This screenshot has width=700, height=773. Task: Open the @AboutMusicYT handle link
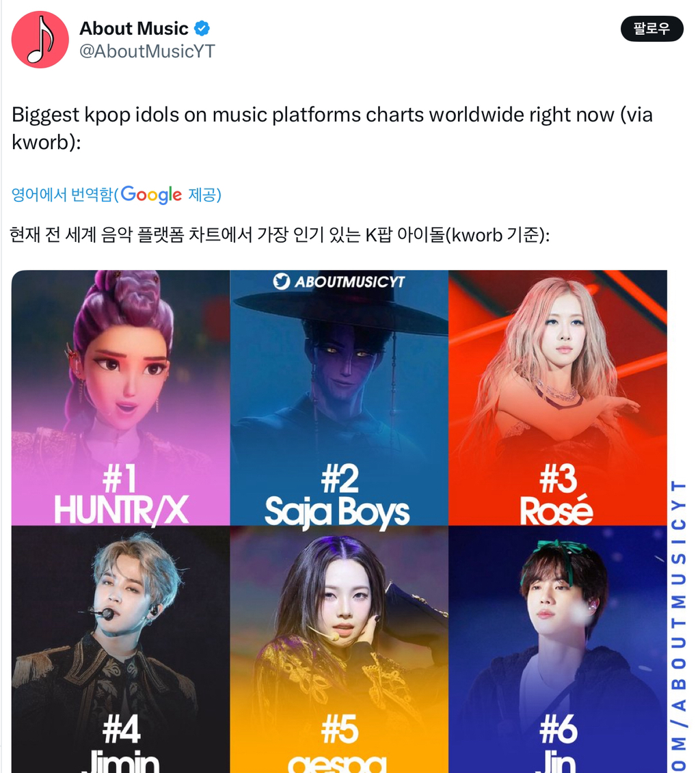point(148,51)
